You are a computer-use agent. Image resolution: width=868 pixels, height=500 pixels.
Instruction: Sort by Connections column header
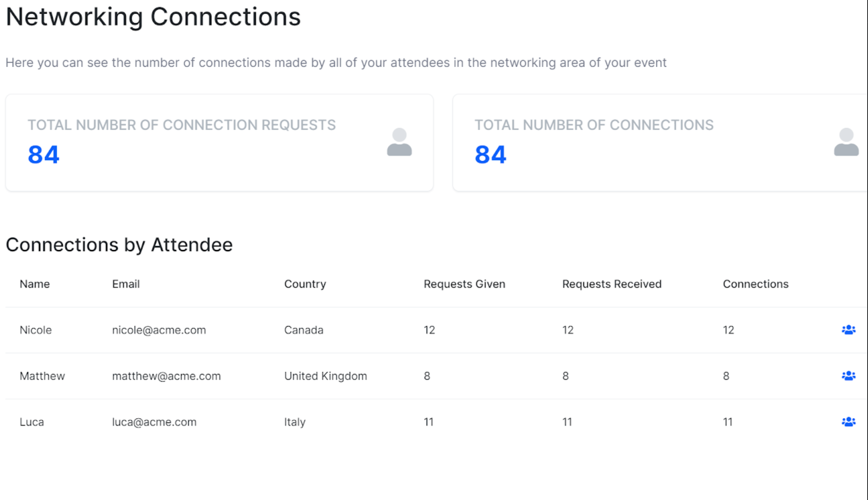coord(756,284)
